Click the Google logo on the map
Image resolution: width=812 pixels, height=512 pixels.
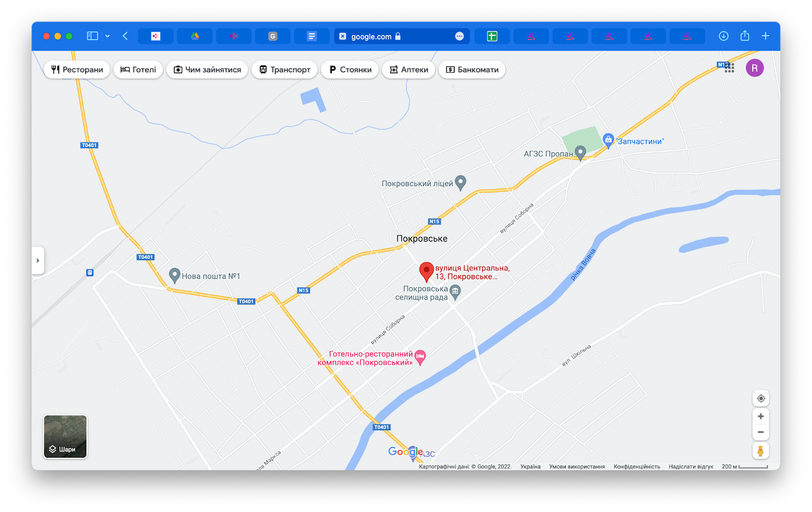(405, 452)
